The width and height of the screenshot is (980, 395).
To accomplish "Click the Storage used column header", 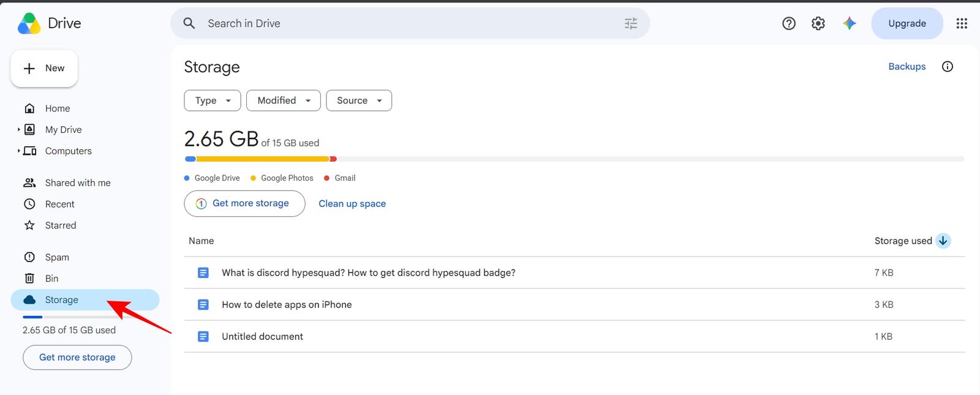I will pyautogui.click(x=903, y=241).
